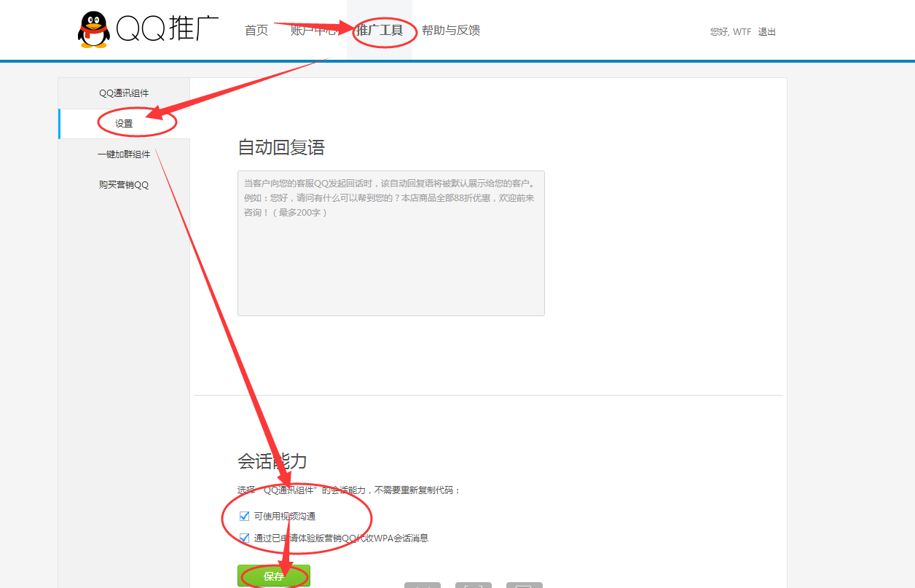Click the 不需要重新复制代码 description line
The image size is (915, 588).
350,490
